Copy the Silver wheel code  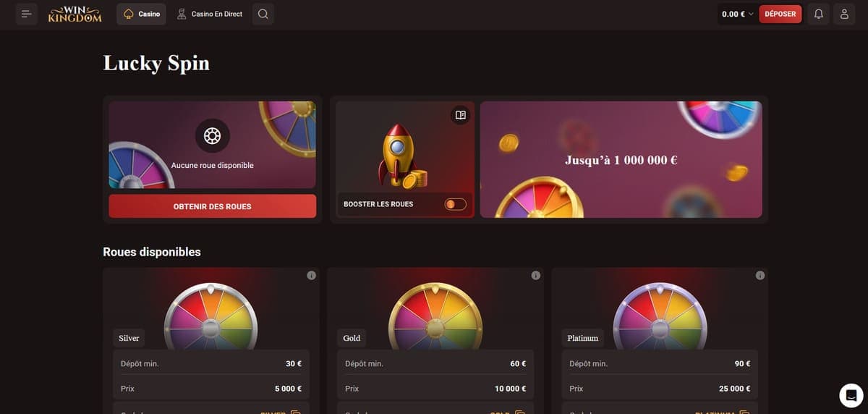(295, 413)
